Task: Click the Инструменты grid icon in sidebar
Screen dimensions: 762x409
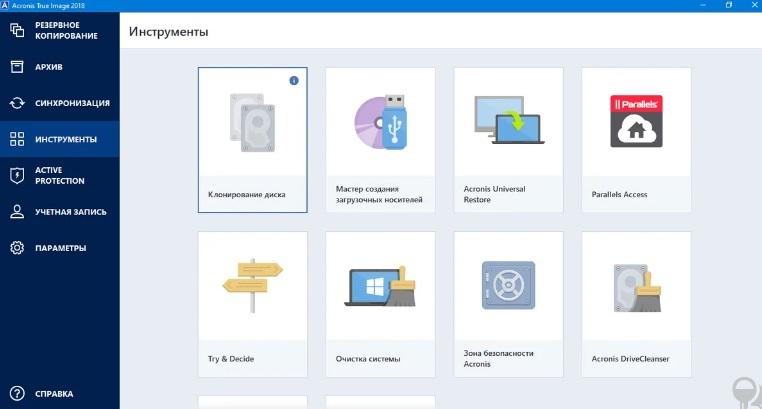Action: click(17, 139)
